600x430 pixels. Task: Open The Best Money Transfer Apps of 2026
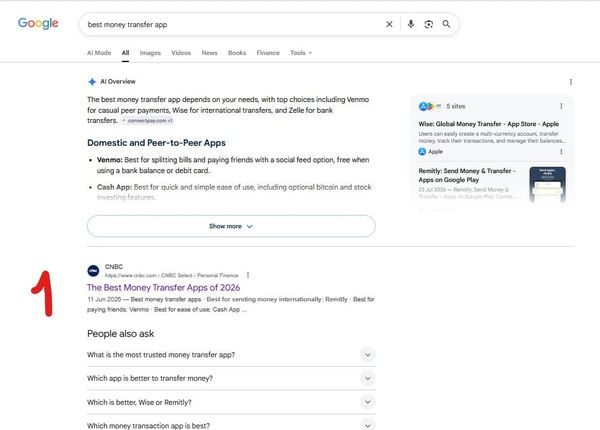tap(163, 287)
